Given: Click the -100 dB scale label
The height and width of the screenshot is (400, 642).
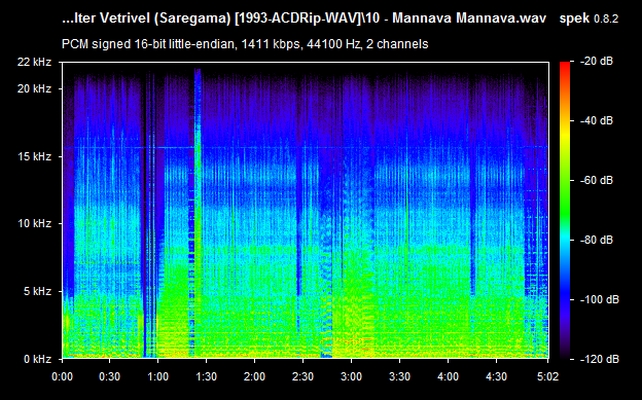Looking at the screenshot, I should click(x=599, y=300).
